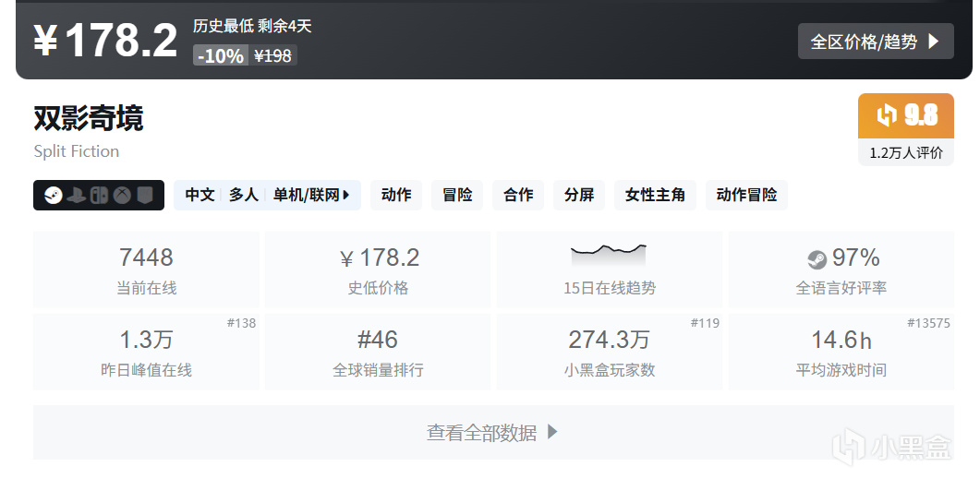Click the 1.2万人评价 review count
The image size is (980, 479).
click(x=906, y=153)
